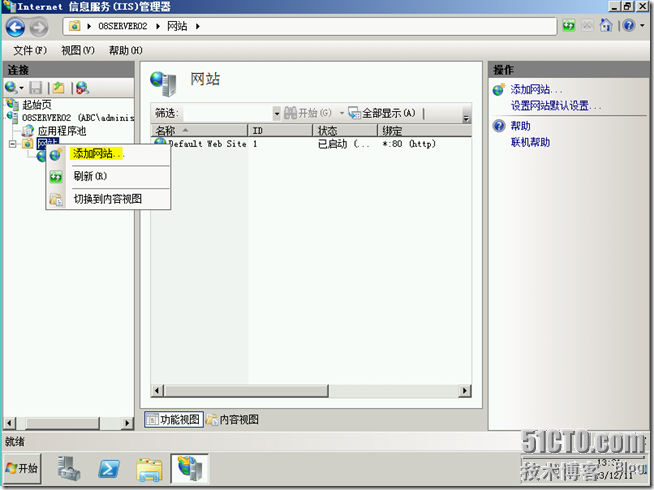Screen dimensions: 654x490
Task: Click the grey forward navigation arrow
Action: coord(39,28)
